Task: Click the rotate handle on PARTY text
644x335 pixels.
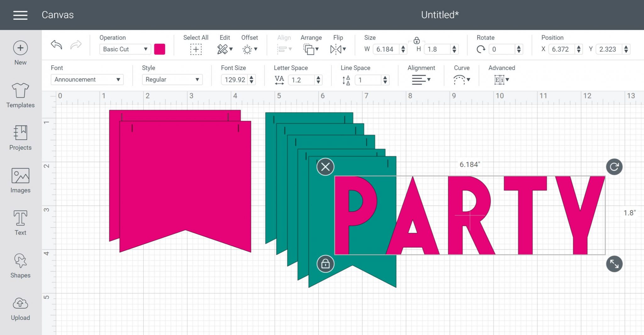Action: [x=614, y=167]
